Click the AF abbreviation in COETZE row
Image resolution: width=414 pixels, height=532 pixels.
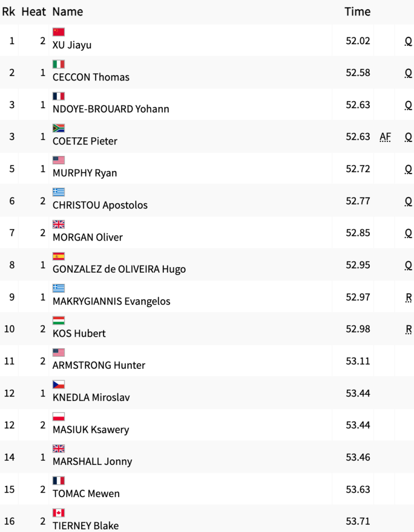[385, 137]
